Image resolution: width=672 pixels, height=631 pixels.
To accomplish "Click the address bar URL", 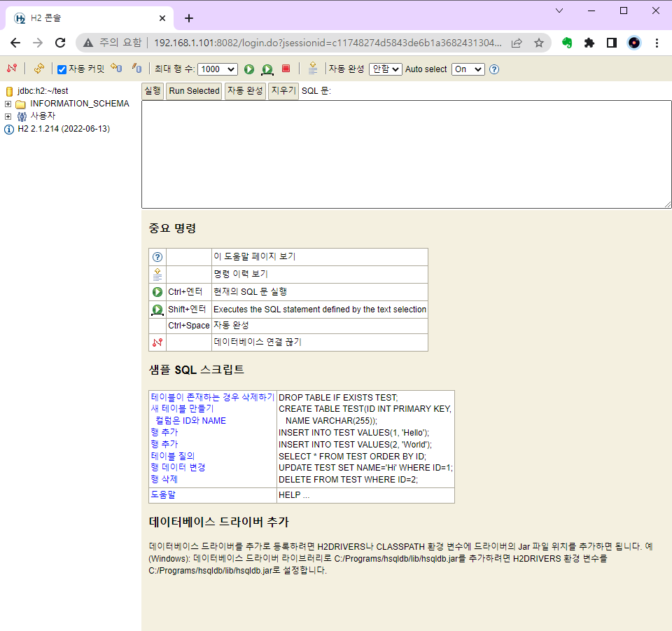I will [x=328, y=43].
